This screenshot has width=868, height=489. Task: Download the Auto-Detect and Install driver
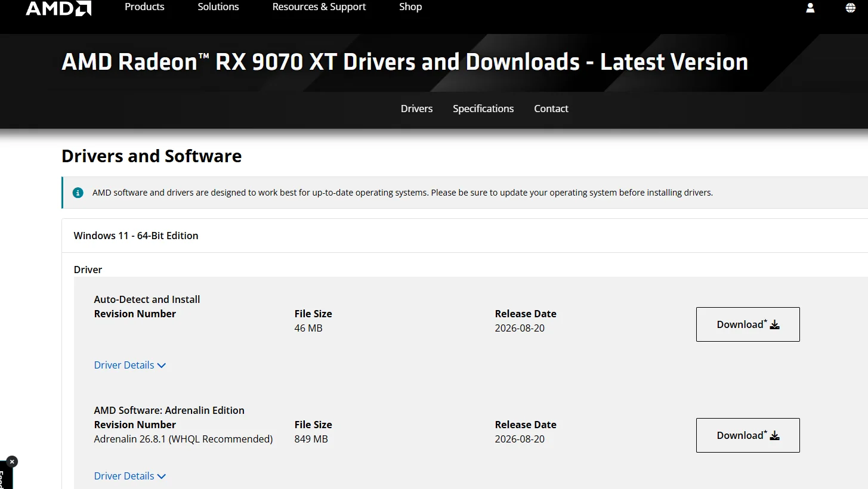747,324
